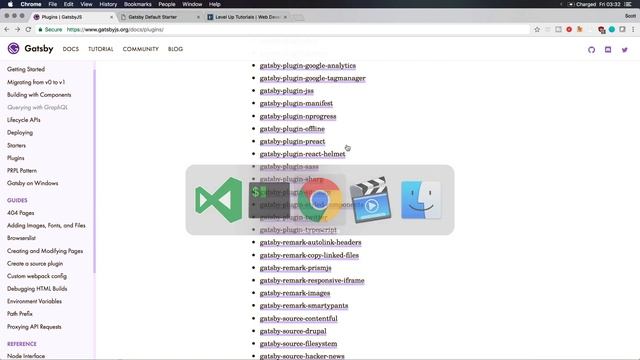This screenshot has width=640, height=360.
Task: Select Finder in the app switcher
Action: click(421, 200)
